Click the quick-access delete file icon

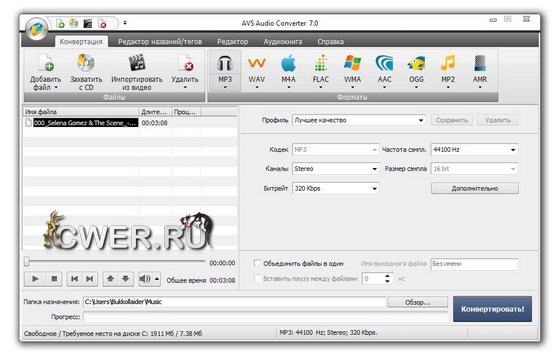click(x=102, y=24)
